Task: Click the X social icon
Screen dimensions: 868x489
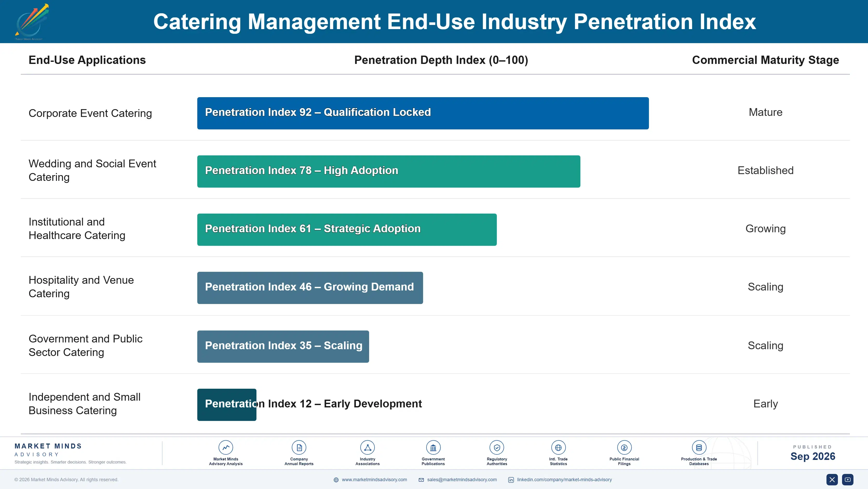Action: pos(832,480)
